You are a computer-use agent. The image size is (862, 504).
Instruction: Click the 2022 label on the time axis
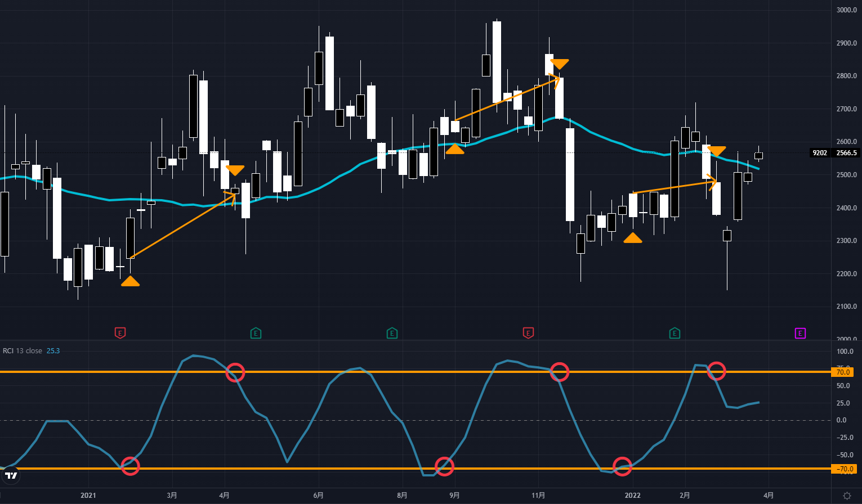tap(633, 496)
